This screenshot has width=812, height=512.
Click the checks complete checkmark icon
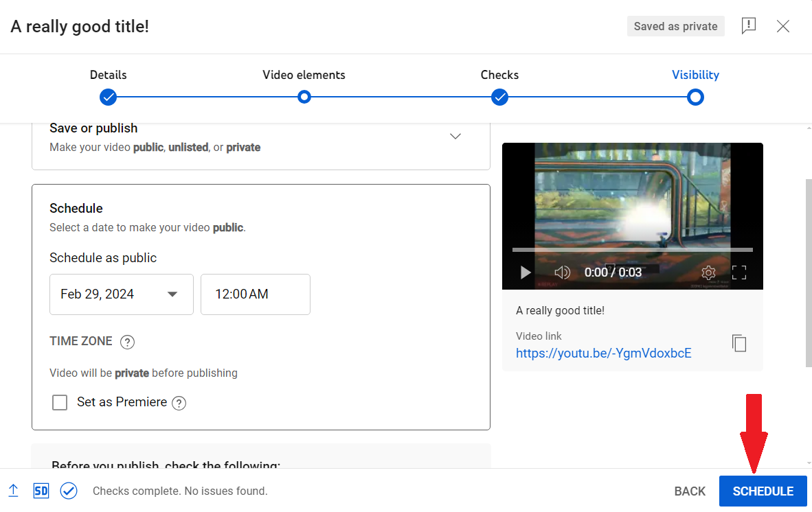[x=69, y=491]
